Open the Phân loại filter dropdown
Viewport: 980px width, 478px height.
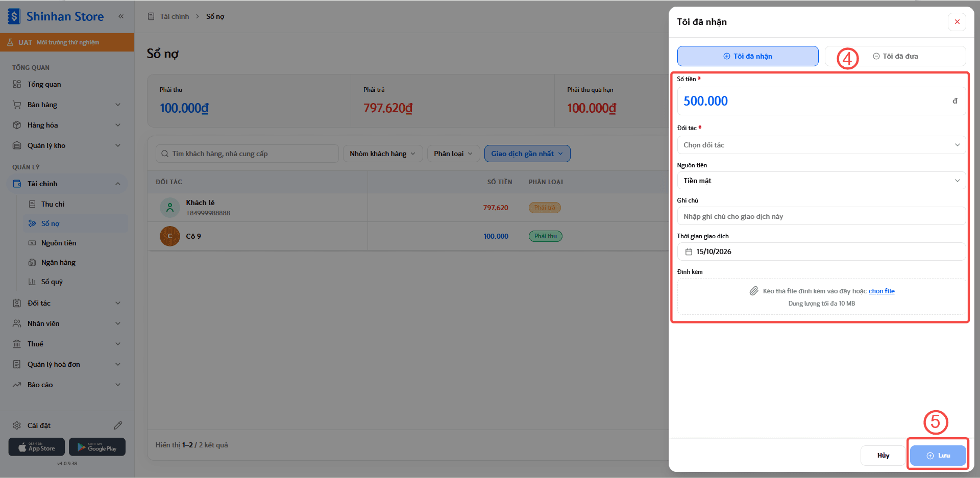[x=453, y=154]
